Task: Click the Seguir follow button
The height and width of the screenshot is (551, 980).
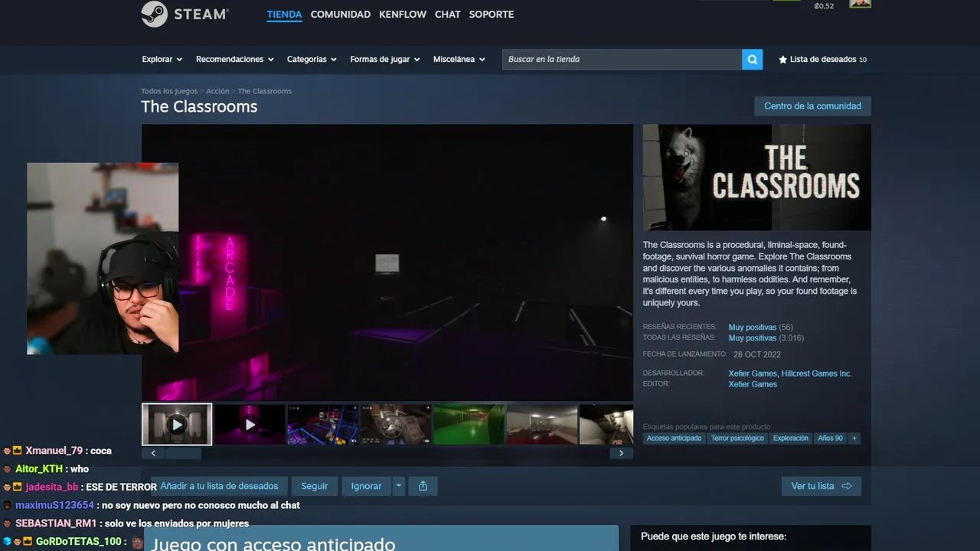Action: (314, 486)
